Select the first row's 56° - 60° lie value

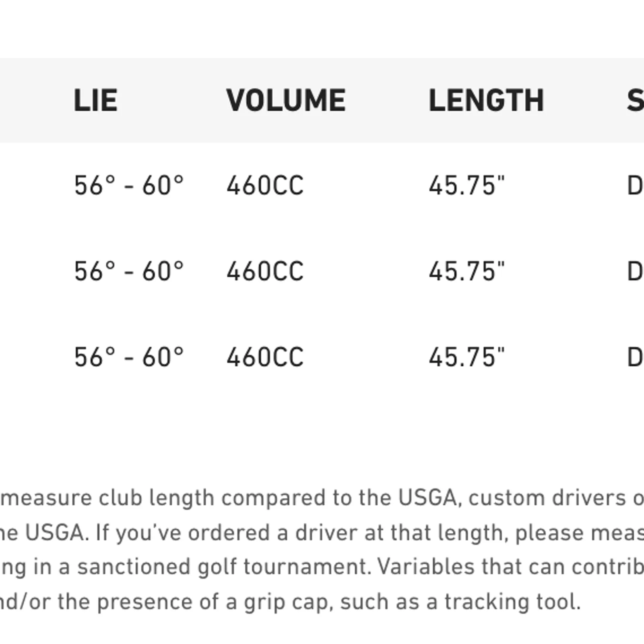click(x=129, y=186)
